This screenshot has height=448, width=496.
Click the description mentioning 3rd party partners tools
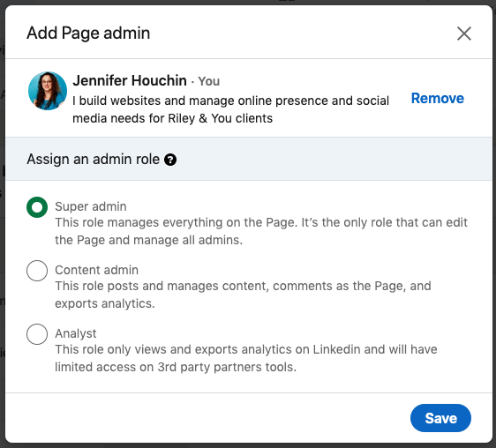[x=246, y=358]
